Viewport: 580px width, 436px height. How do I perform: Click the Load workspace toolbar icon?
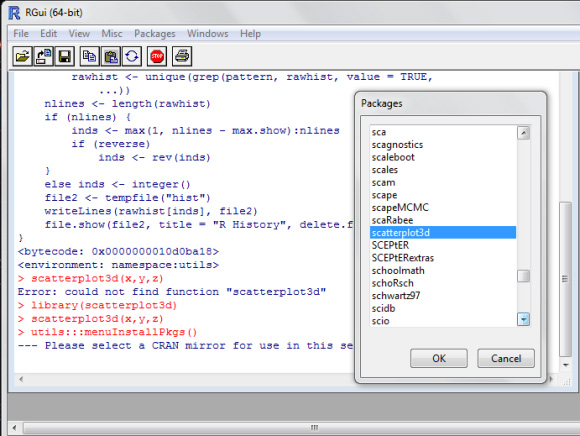click(x=44, y=57)
